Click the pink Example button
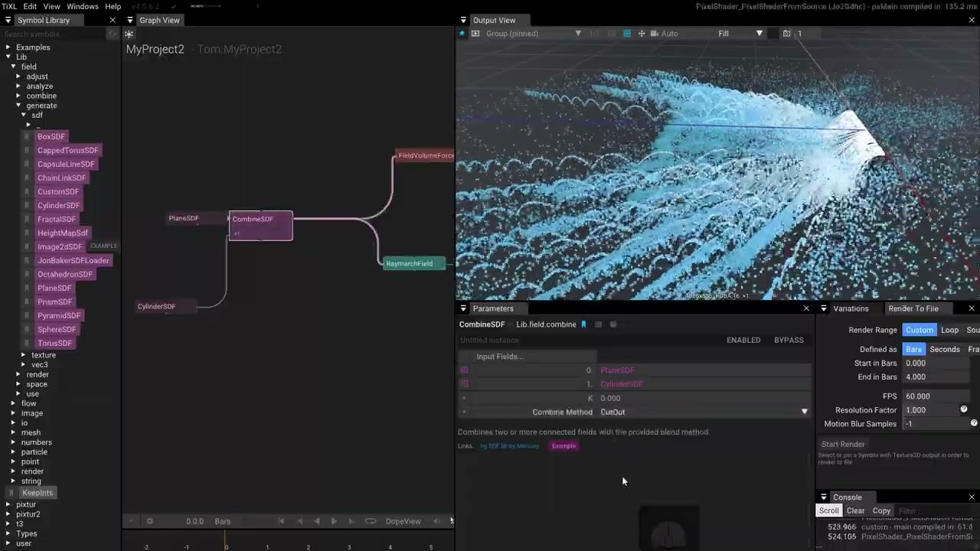The width and height of the screenshot is (980, 551). pos(563,445)
